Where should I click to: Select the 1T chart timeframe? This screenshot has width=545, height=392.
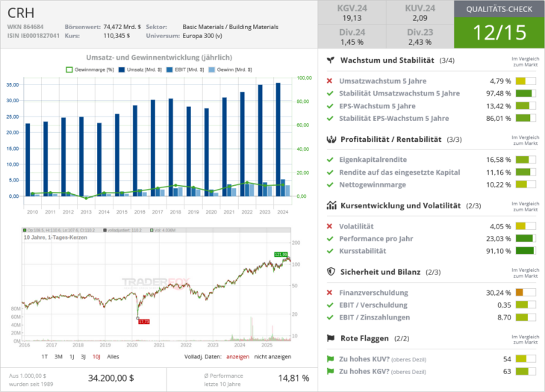coord(45,357)
